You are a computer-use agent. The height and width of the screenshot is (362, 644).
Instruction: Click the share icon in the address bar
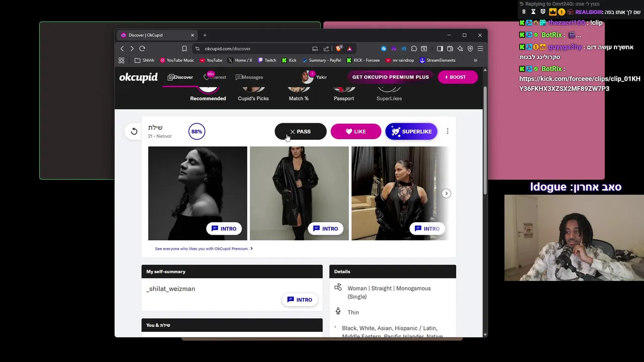326,49
